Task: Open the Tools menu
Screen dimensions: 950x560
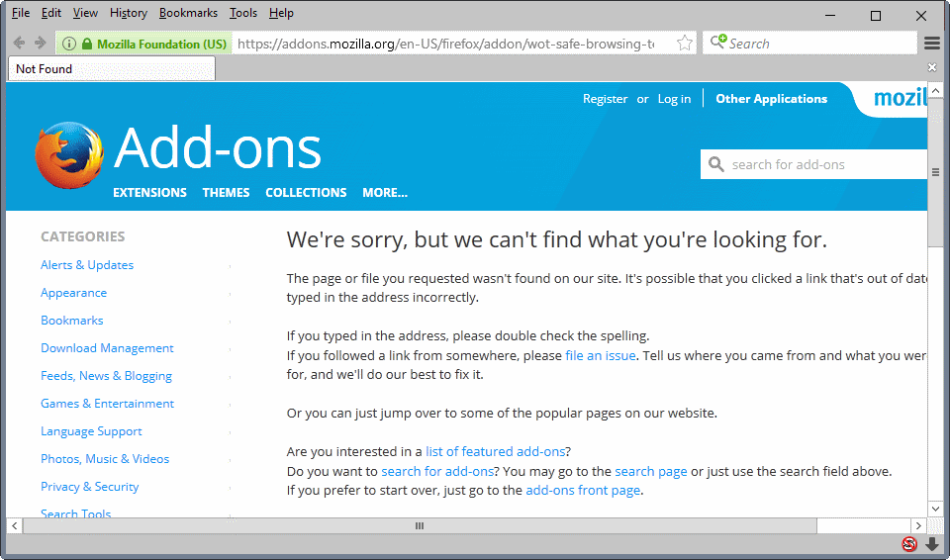Action: (x=243, y=13)
